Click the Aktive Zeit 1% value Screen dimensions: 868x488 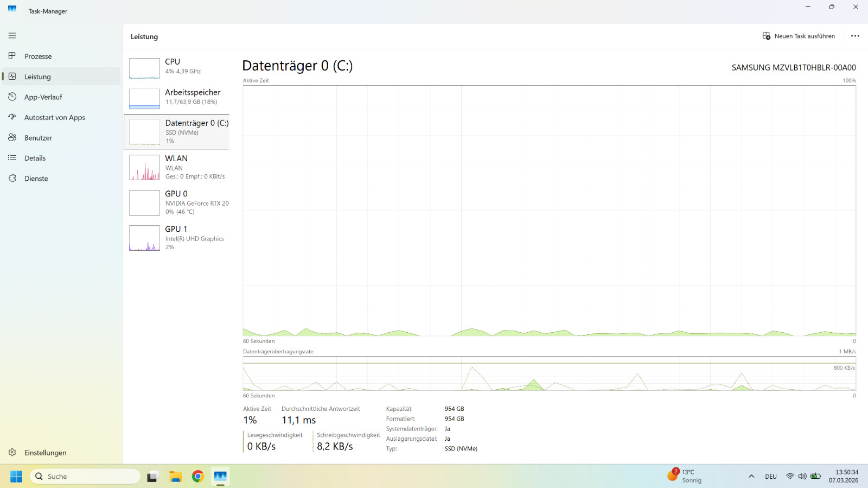tap(250, 420)
